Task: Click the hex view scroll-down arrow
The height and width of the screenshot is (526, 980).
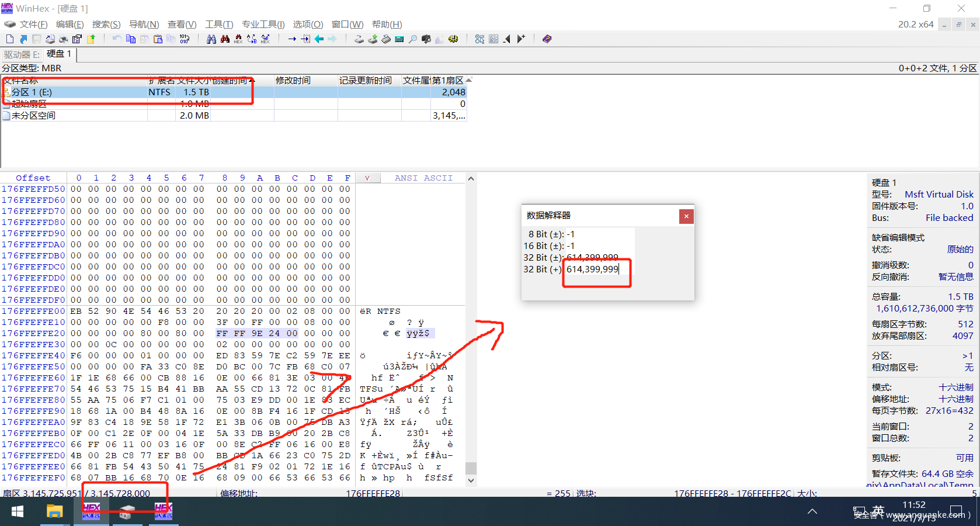Action: [x=471, y=480]
